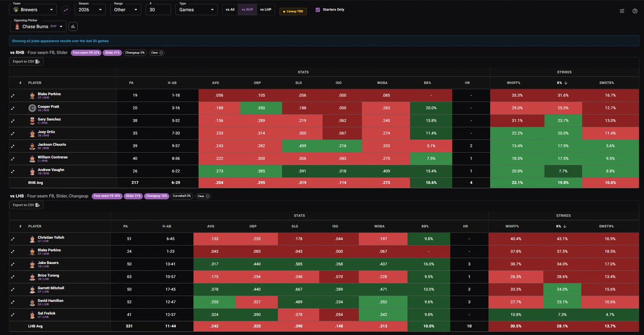This screenshot has height=335, width=644.
Task: Toggle the Four-seam FB 59% pitch chip
Action: coord(106,196)
